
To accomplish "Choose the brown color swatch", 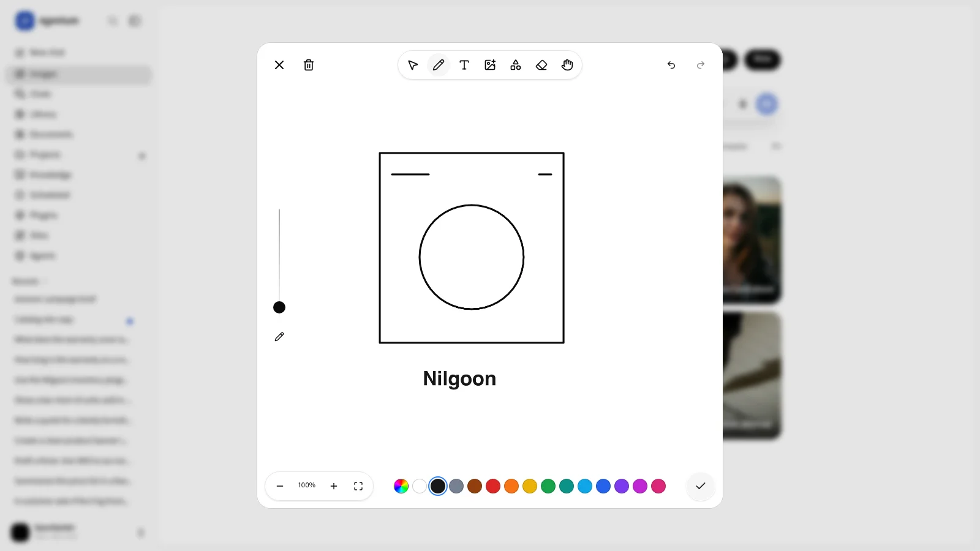I will click(475, 486).
